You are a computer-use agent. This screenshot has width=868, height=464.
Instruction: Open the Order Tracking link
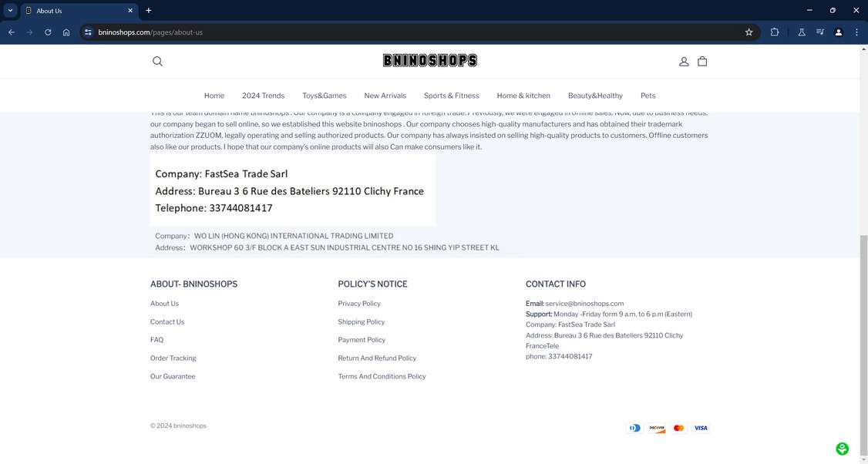point(173,358)
